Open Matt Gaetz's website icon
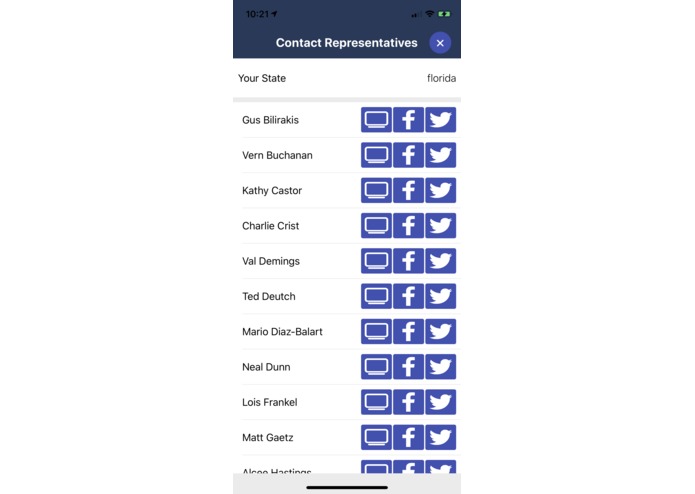This screenshot has height=494, width=695. pos(376,437)
